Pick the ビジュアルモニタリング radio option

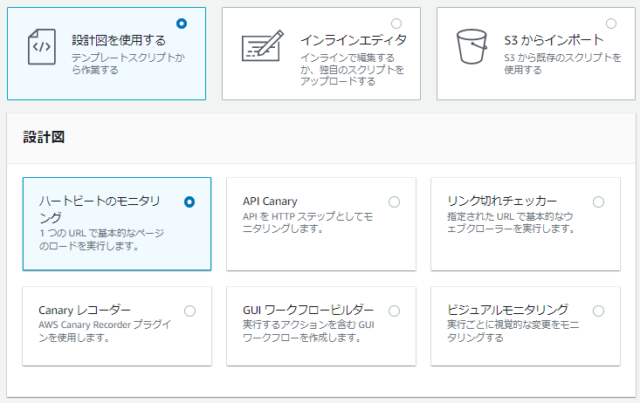598,311
